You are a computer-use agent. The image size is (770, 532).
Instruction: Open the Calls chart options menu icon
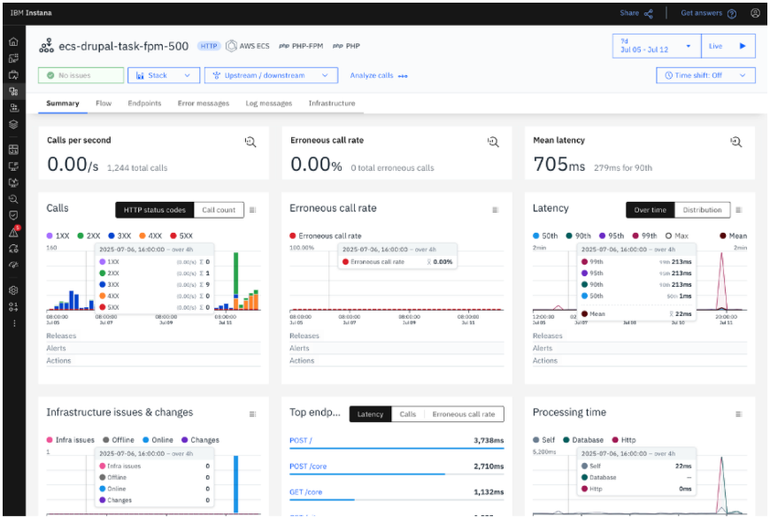coord(252,210)
